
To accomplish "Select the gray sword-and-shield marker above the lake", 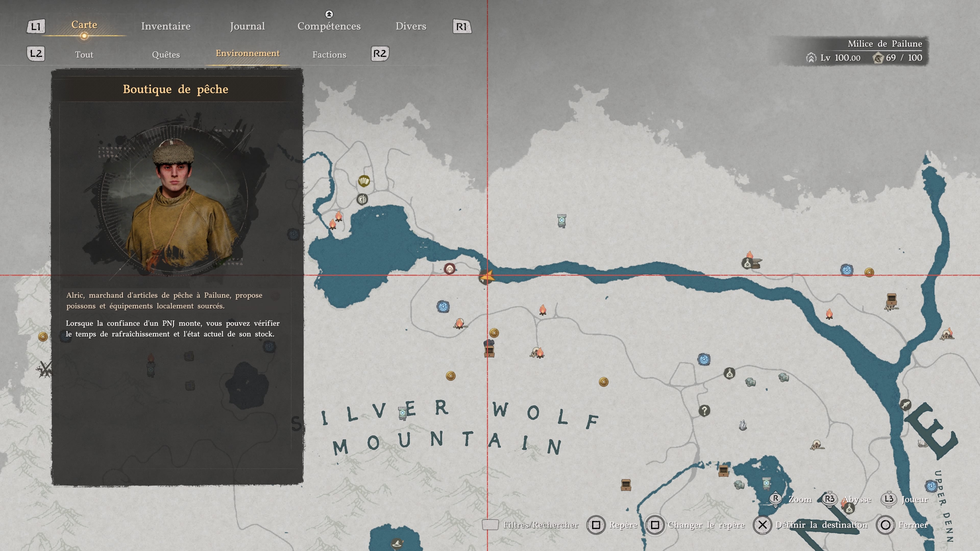I will click(x=362, y=199).
